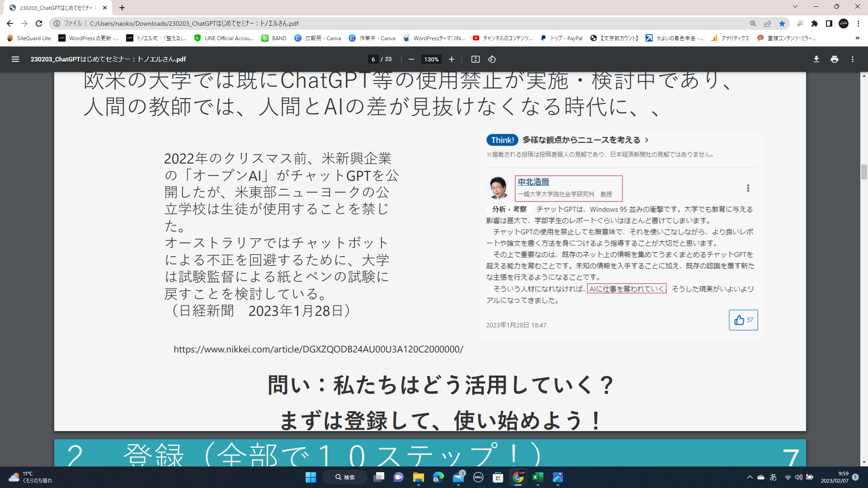868x488 pixels.
Task: Toggle Chrome side panel
Action: (x=829, y=23)
